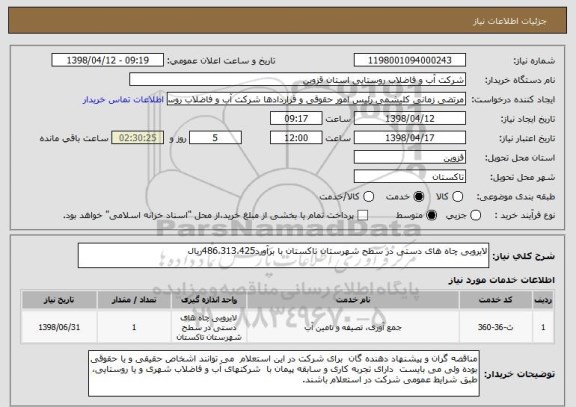This screenshot has width=576, height=407.
Task: Click the واحد اندازه گیری column header
Action: [x=209, y=300]
